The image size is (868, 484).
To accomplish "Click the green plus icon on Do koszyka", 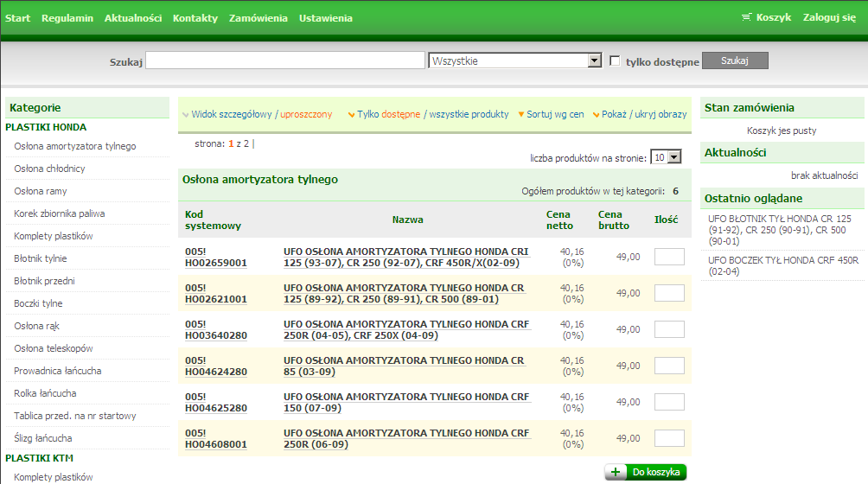I will click(615, 472).
